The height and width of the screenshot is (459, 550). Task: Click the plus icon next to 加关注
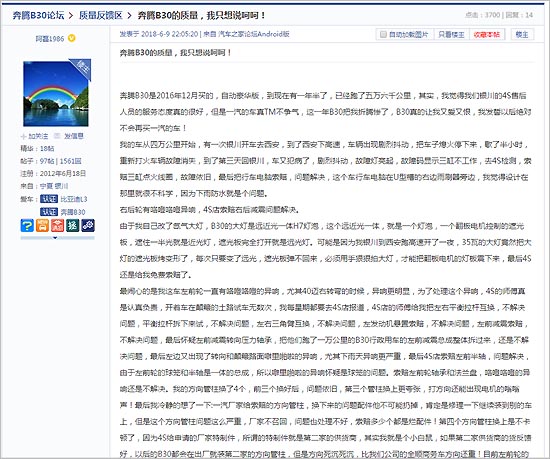pyautogui.click(x=24, y=136)
